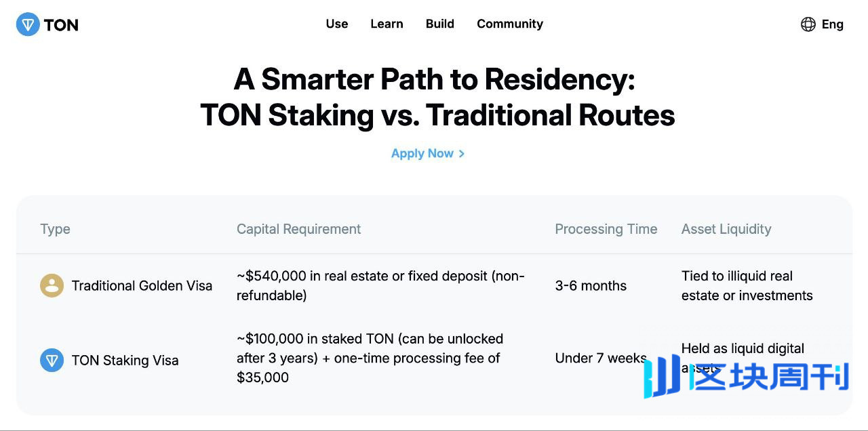Click the TON Staking Visa row label
Screen dimensions: 868x431
pos(125,361)
